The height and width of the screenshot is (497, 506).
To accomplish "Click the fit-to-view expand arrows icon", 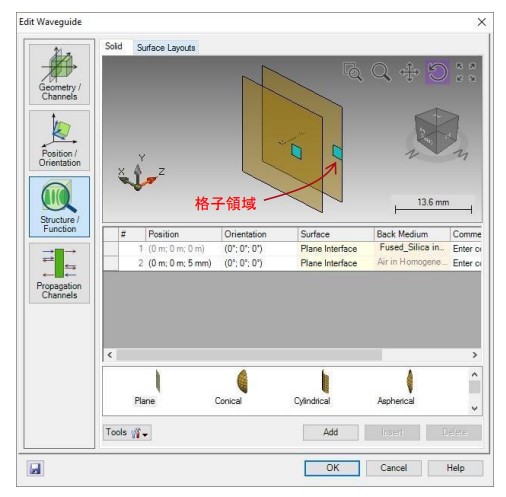I will click(x=466, y=72).
